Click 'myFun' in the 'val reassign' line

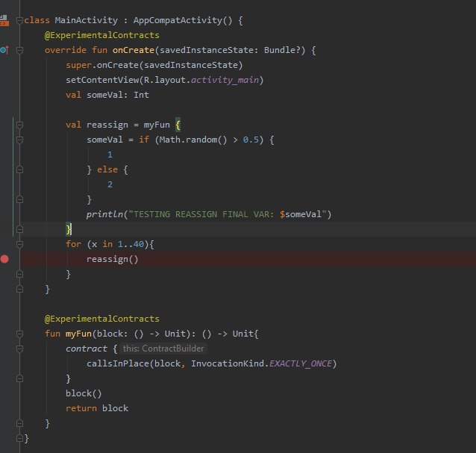pos(157,125)
